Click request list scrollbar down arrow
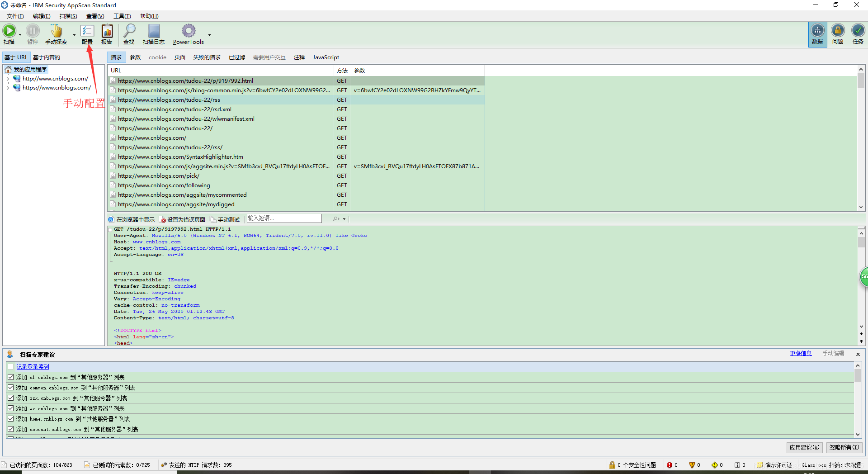The image size is (868, 474). tap(861, 207)
